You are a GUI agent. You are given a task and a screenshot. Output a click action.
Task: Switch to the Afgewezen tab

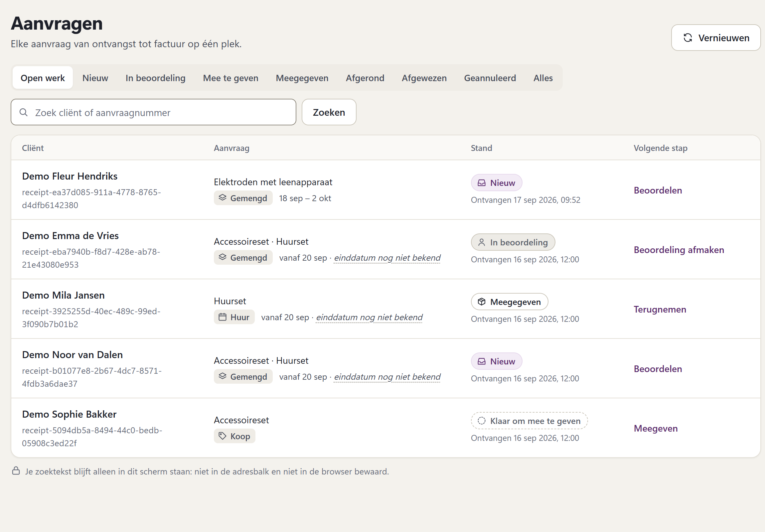pyautogui.click(x=424, y=77)
